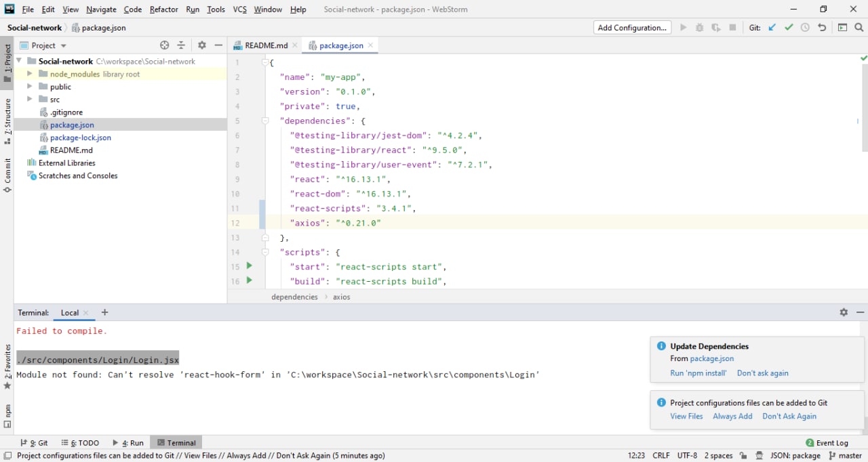Click the read-only lock icon in status bar
The image size is (868, 462).
pyautogui.click(x=744, y=455)
